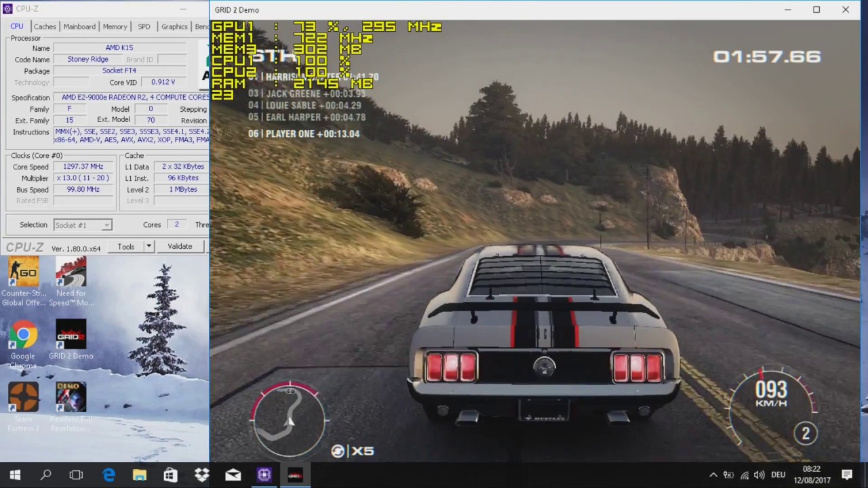Click the Bus Speed 99.80 MHz value
This screenshot has width=868, height=488.
(83, 190)
